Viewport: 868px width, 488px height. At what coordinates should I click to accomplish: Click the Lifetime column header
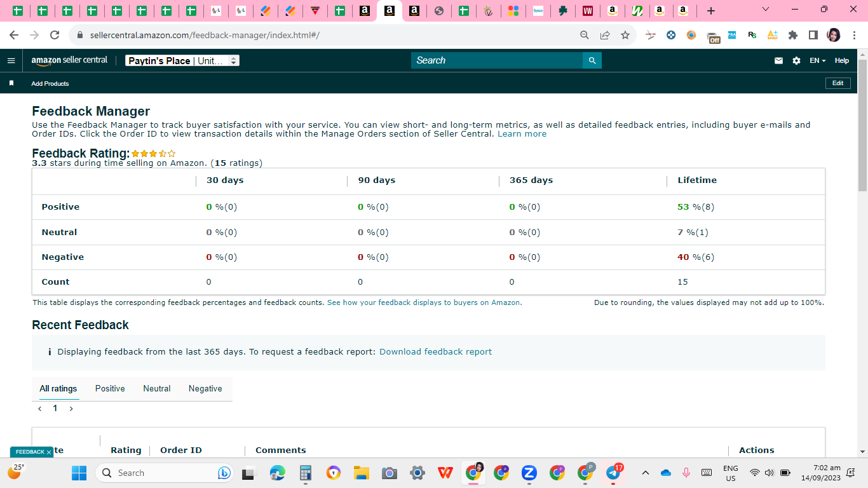coord(697,180)
